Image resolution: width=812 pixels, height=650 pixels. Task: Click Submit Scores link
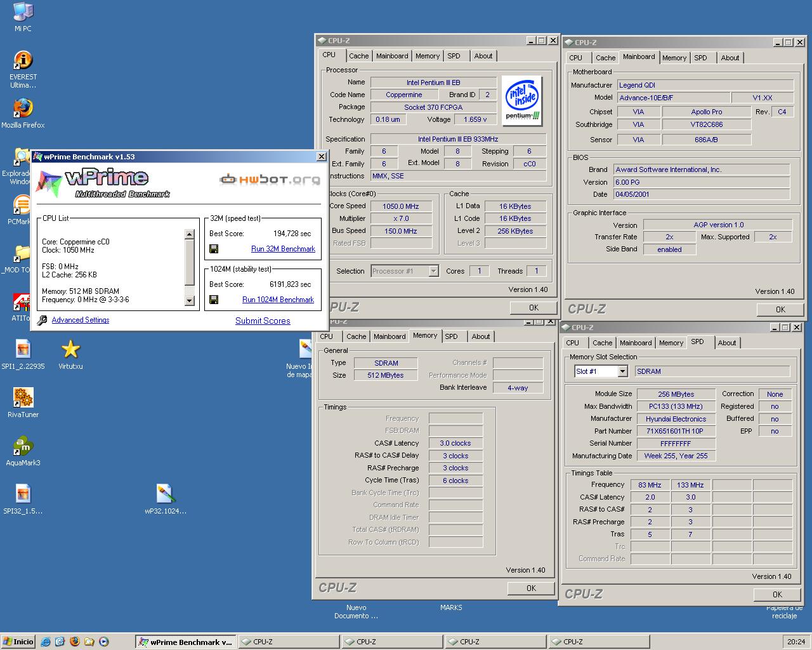(263, 321)
